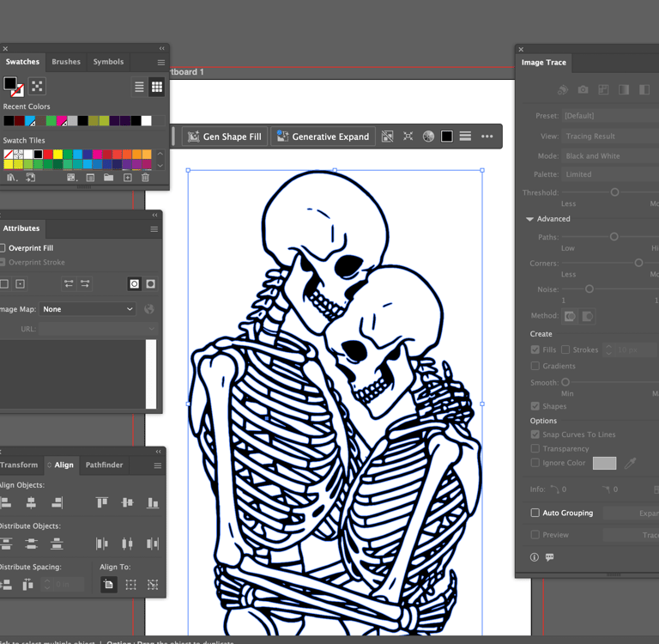Toggle Snap Curves To Lines checkbox
The image size is (659, 644).
tap(535, 434)
